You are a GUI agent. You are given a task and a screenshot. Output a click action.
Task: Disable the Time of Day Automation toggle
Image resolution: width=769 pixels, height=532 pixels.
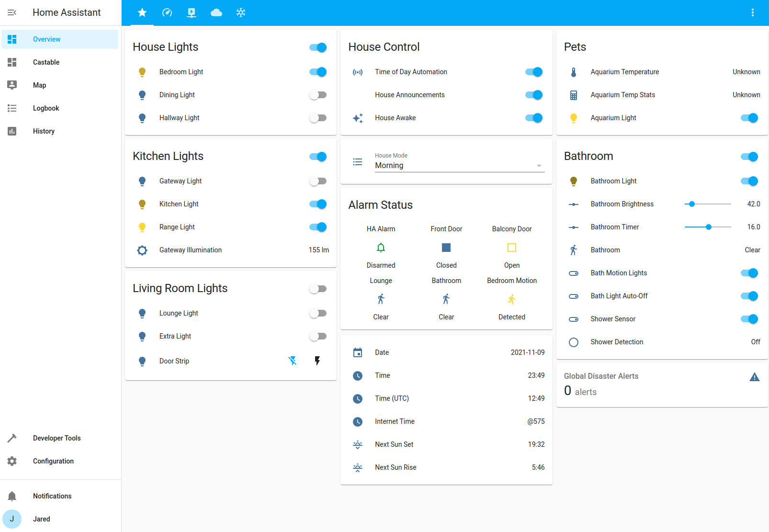click(533, 72)
